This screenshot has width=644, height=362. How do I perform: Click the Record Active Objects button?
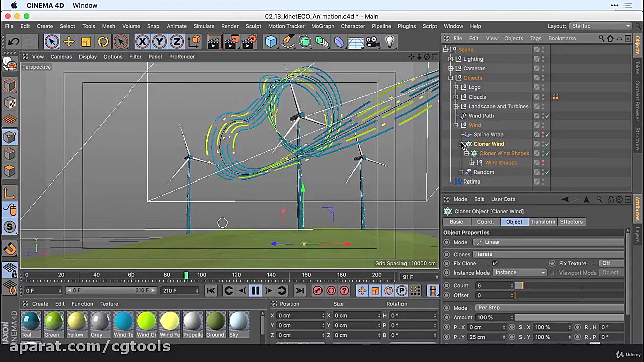pos(317,291)
